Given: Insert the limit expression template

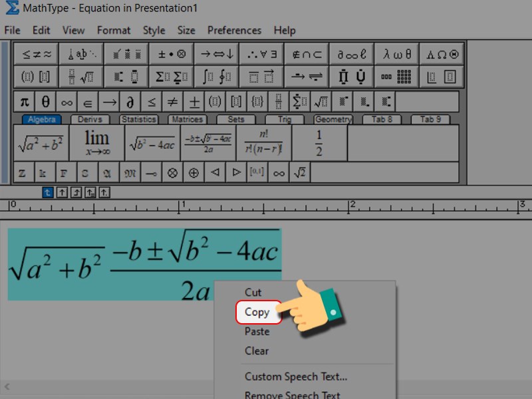Looking at the screenshot, I should [x=97, y=142].
